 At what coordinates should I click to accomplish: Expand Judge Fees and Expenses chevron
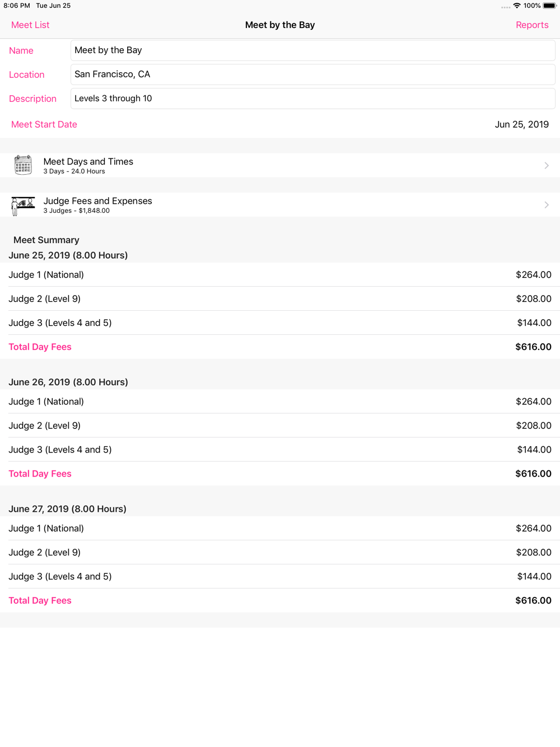pyautogui.click(x=546, y=205)
